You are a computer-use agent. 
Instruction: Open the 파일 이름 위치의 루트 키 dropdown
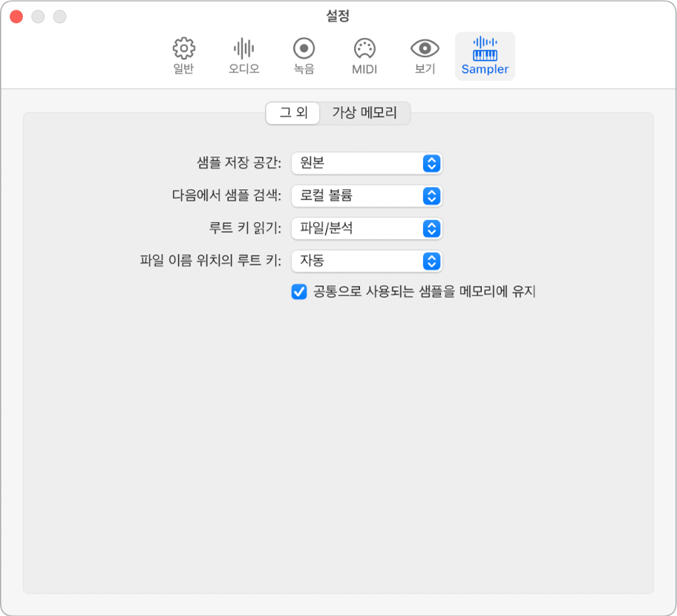click(x=367, y=261)
